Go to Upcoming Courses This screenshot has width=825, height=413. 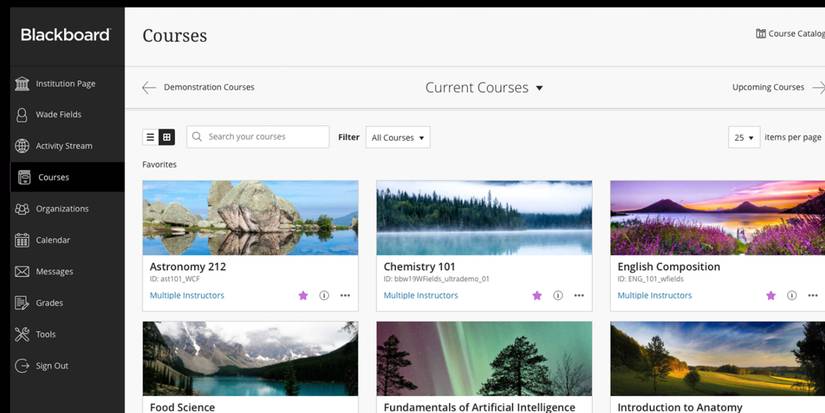(768, 87)
